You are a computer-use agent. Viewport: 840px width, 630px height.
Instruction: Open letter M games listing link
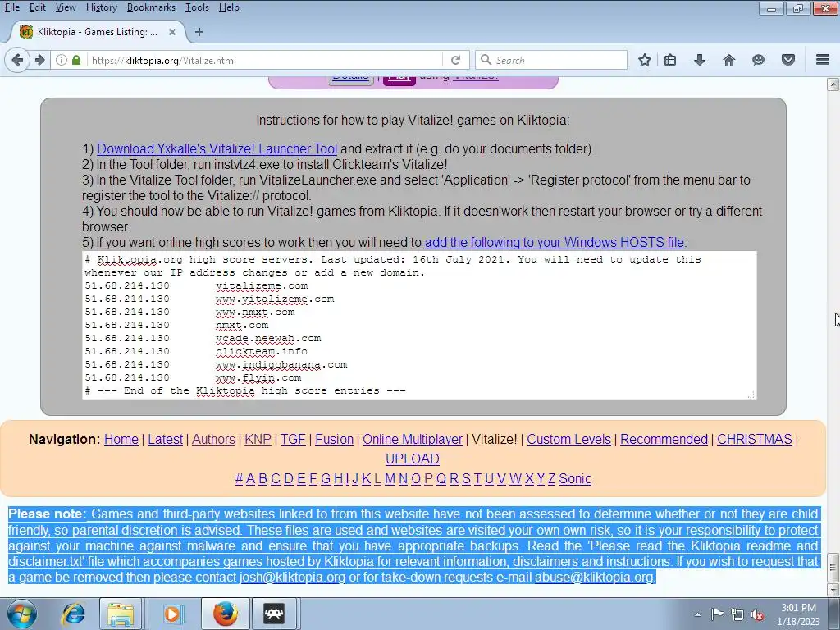pos(390,479)
